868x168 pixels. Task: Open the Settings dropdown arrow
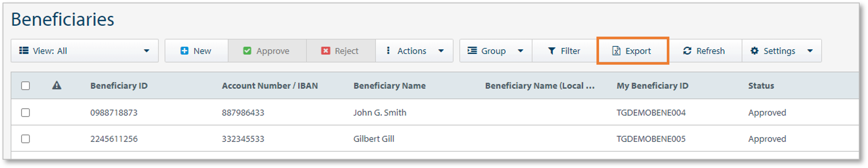810,51
